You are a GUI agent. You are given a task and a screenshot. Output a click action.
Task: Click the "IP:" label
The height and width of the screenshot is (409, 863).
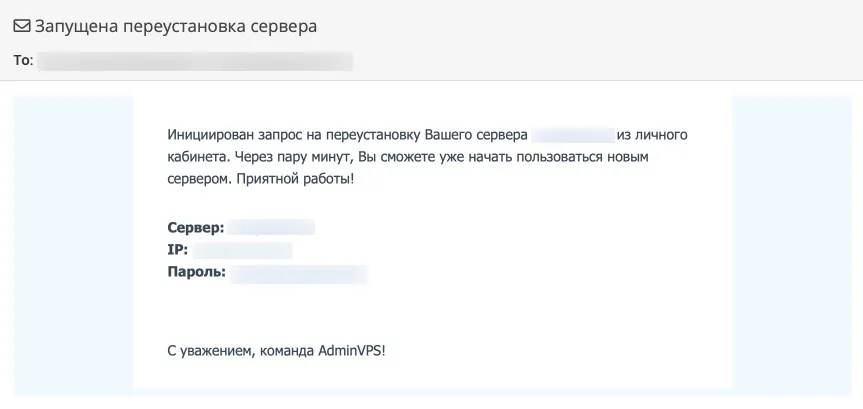178,249
